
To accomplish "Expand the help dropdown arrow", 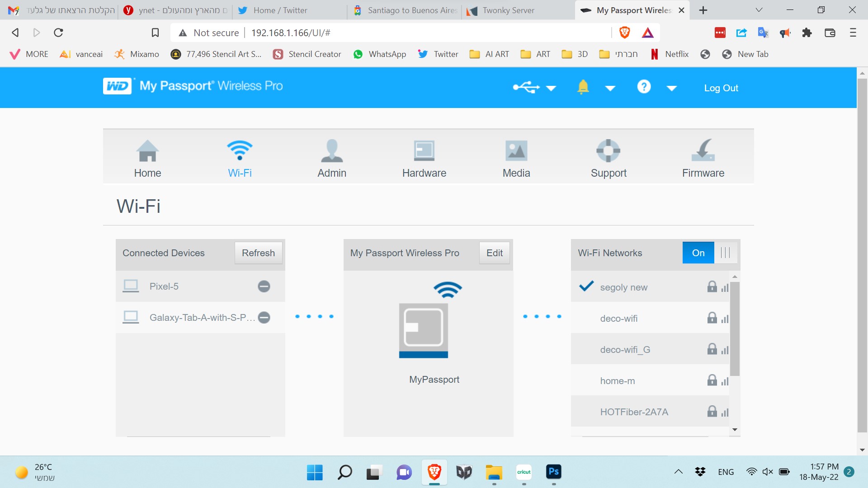I will 672,88.
